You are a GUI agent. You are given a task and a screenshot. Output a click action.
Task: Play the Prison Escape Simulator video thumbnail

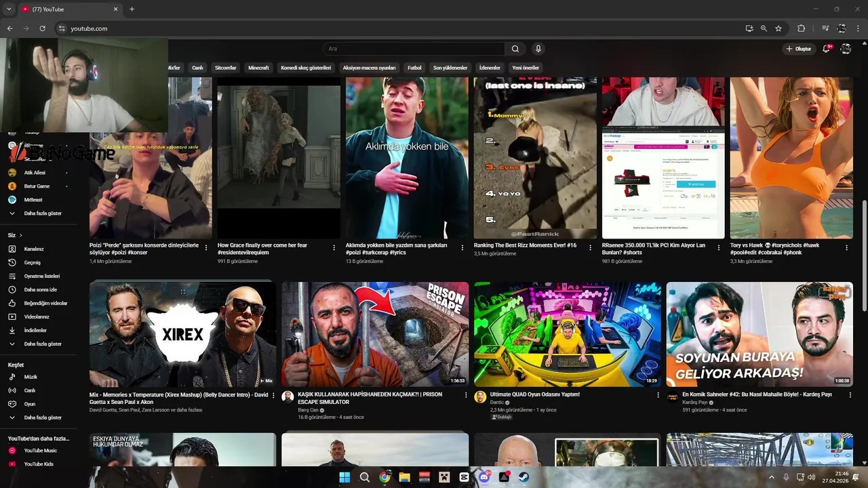tap(375, 334)
